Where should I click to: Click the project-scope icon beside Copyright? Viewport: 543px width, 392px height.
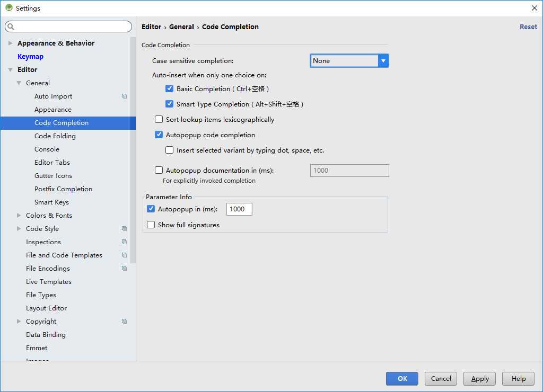124,322
